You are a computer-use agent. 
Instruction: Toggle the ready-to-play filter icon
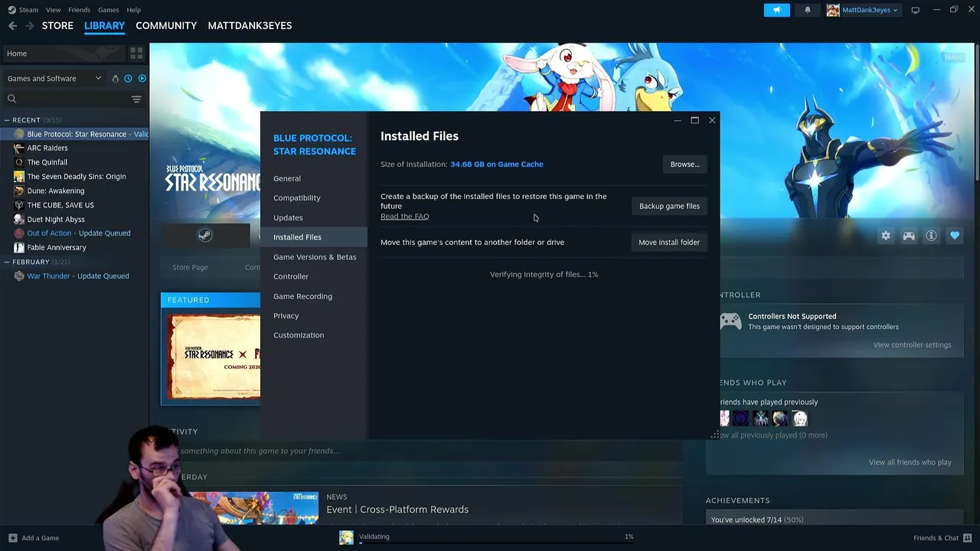coord(142,78)
